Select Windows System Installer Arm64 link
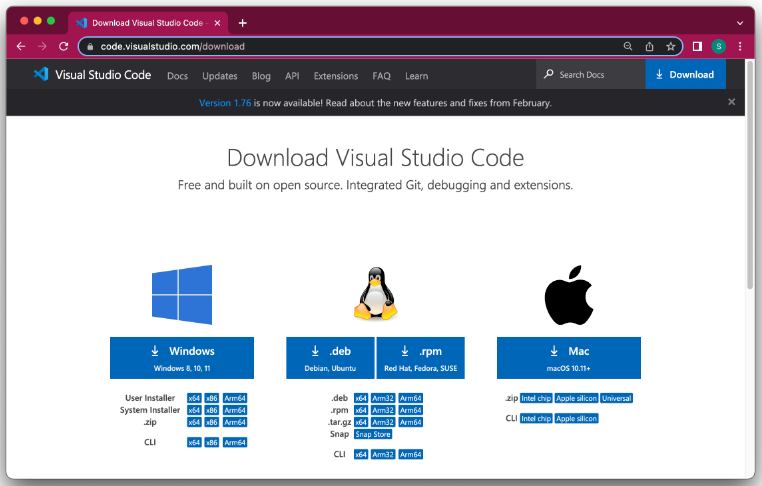 235,410
